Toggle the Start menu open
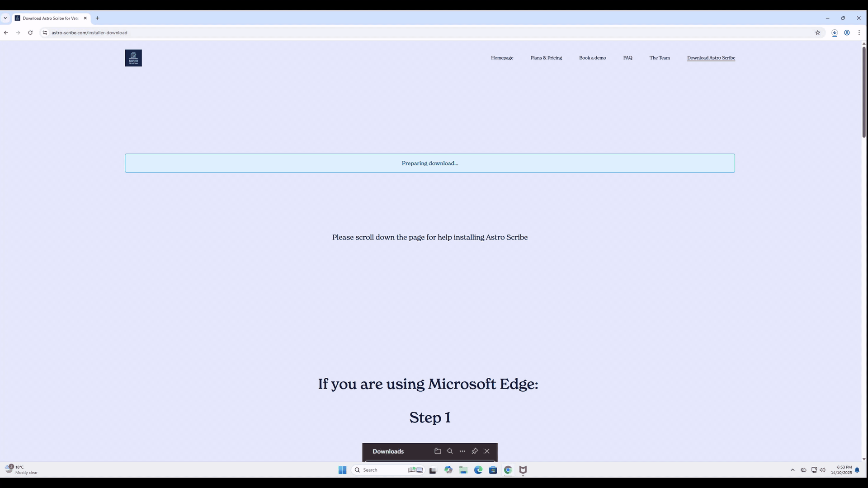This screenshot has width=868, height=488. coord(342,470)
